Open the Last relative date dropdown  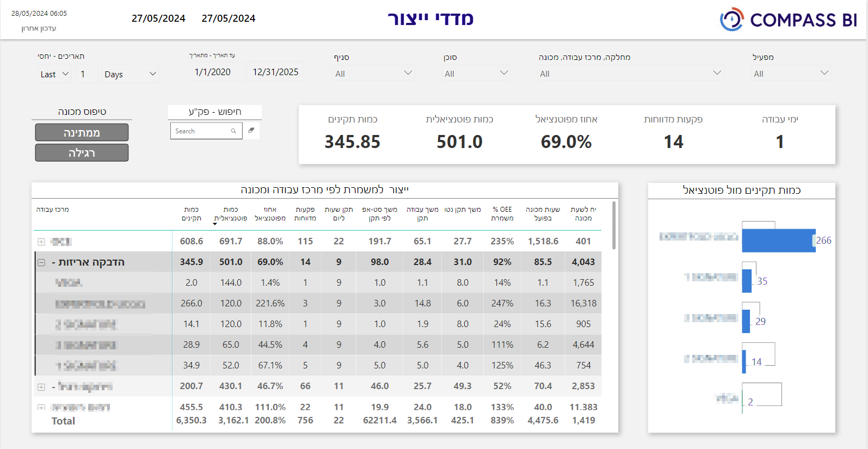[x=54, y=74]
